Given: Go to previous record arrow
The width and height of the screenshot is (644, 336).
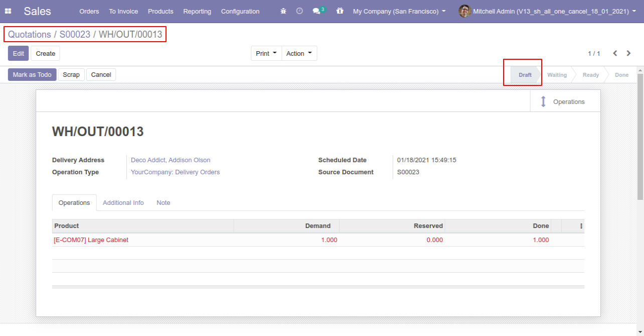Looking at the screenshot, I should coord(615,53).
